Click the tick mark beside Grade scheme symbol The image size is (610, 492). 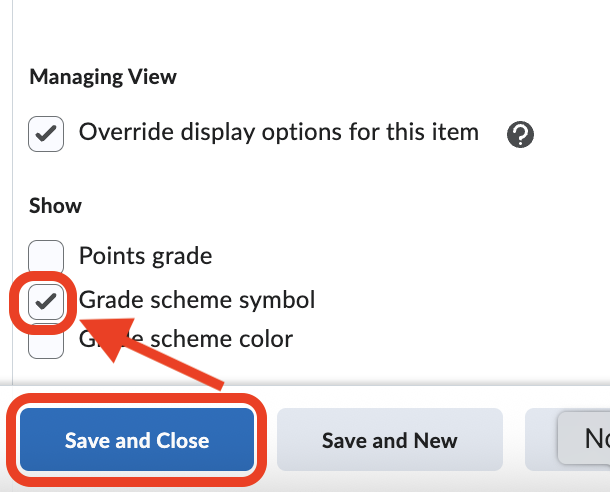coord(46,301)
